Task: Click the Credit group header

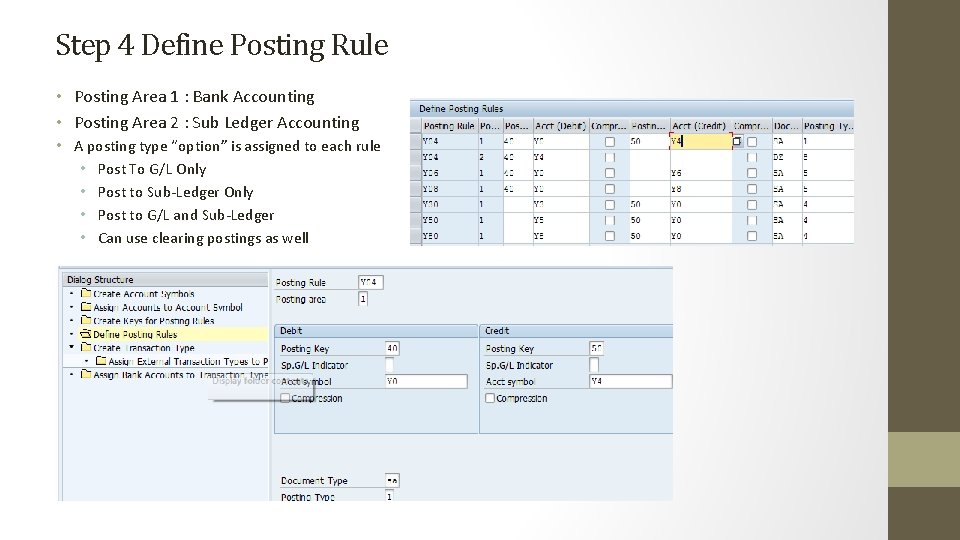Action: 576,331
